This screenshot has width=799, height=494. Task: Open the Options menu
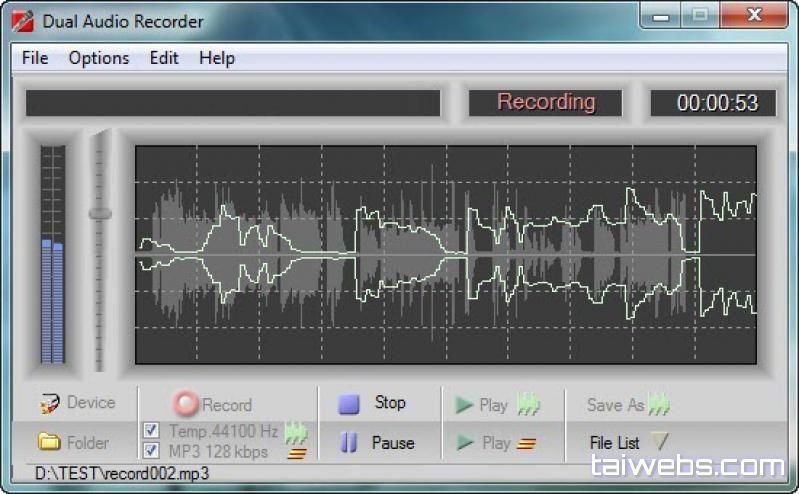click(x=98, y=58)
